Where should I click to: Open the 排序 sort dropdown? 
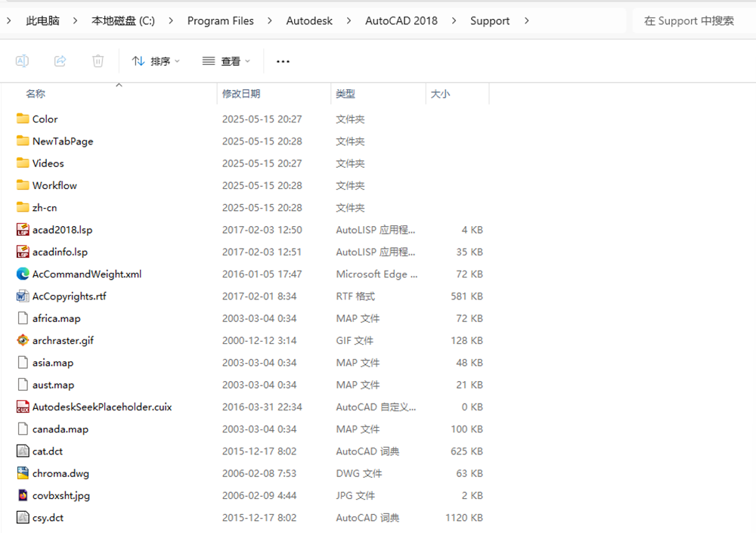click(156, 61)
